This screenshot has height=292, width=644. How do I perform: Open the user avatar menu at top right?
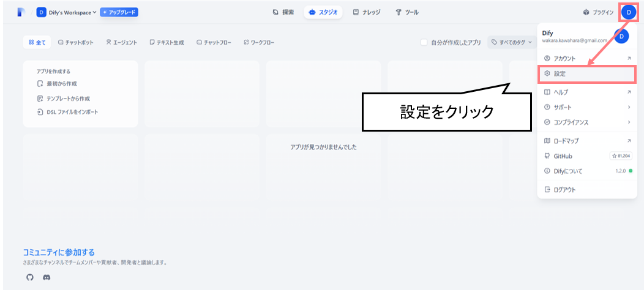point(629,12)
